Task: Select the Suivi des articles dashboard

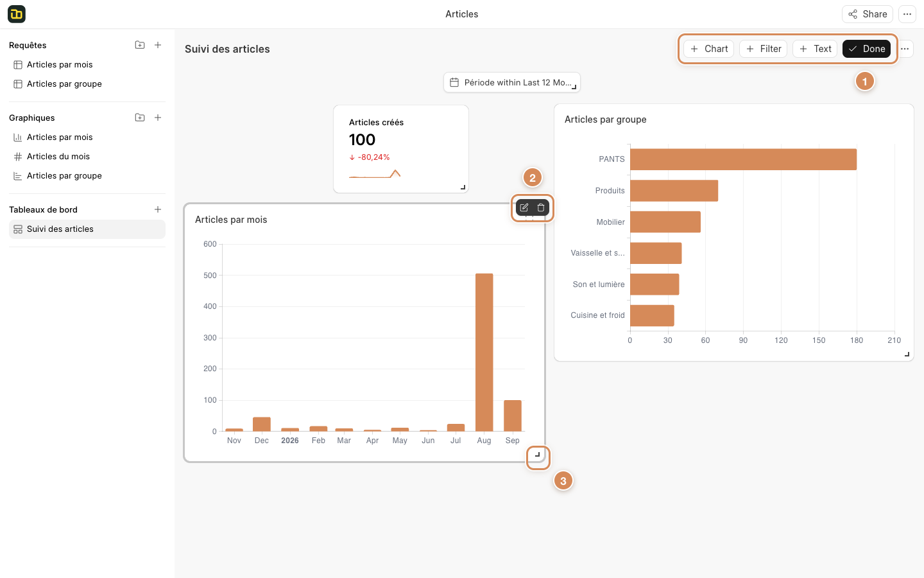Action: 87,229
